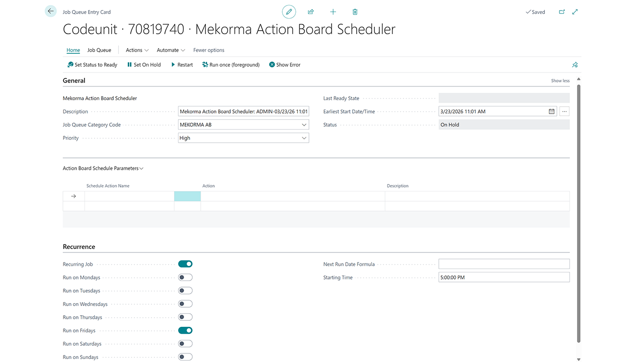Click Set Status to Ready

93,65
